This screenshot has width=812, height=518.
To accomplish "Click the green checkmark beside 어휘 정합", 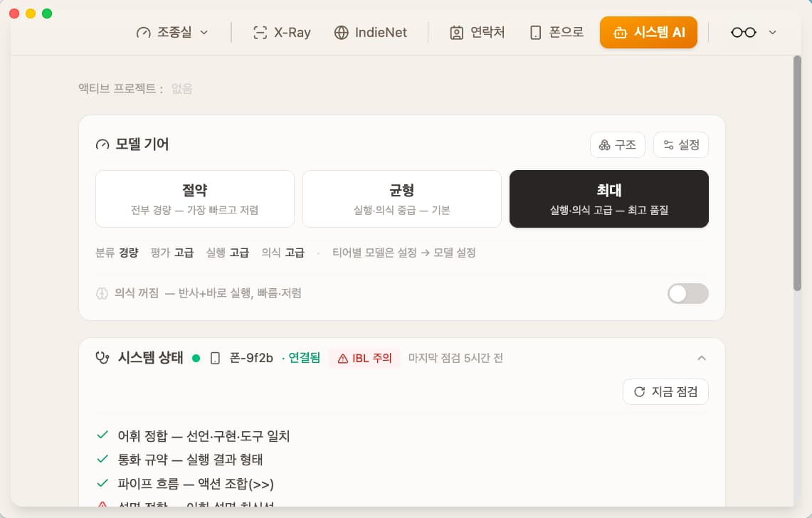I will point(102,435).
